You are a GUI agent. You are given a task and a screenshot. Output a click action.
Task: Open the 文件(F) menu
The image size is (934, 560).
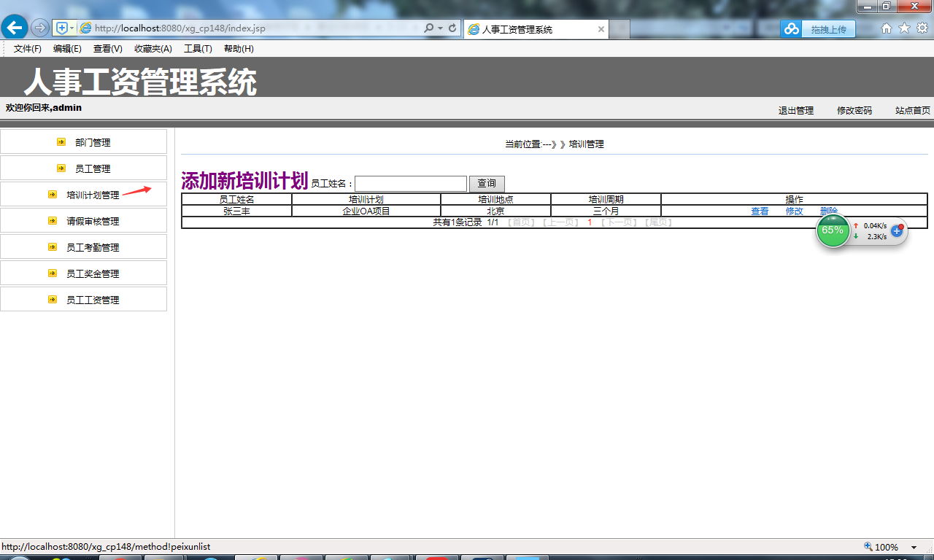click(28, 49)
